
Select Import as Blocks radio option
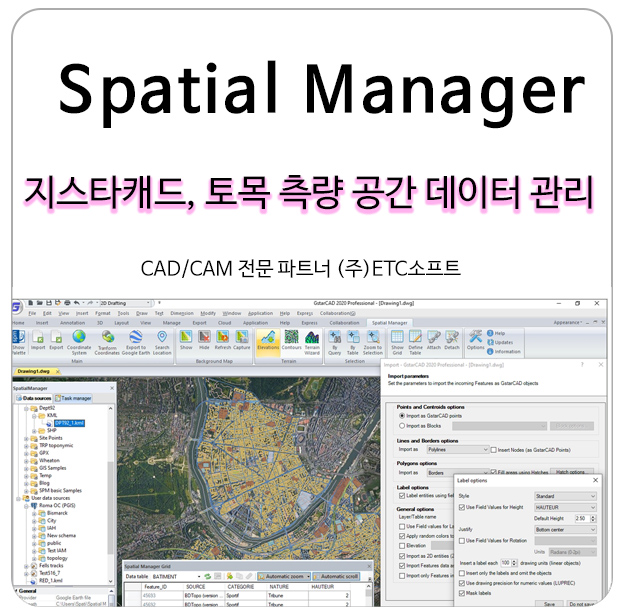coord(402,426)
